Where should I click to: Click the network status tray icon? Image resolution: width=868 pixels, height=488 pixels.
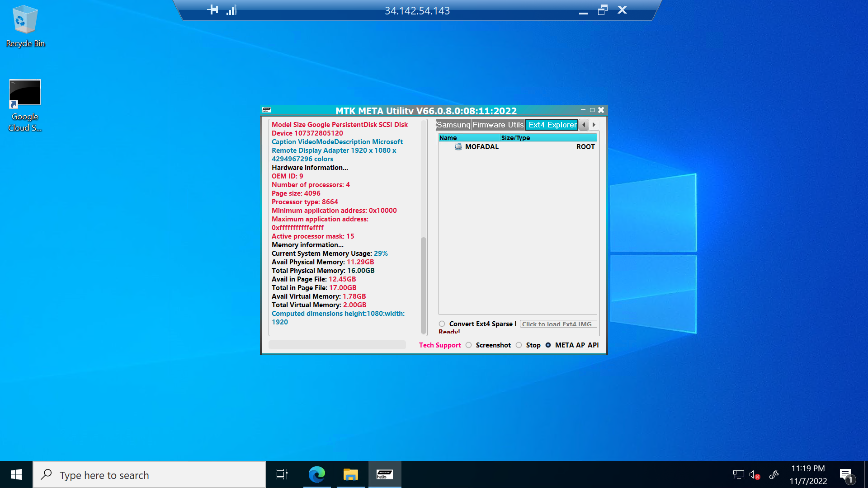(738, 474)
